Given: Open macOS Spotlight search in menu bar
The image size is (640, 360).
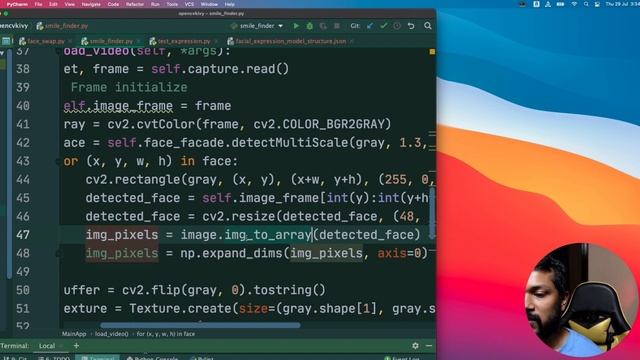Looking at the screenshot, I should pyautogui.click(x=586, y=4).
